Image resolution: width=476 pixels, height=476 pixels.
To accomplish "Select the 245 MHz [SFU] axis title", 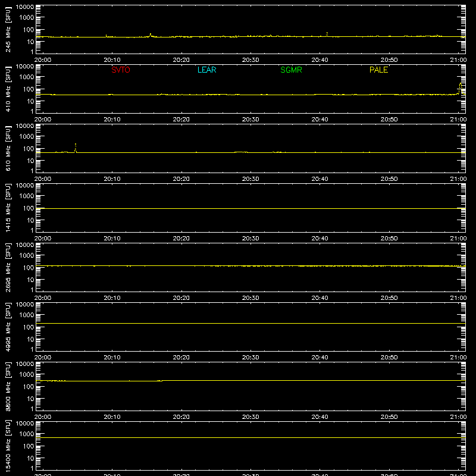I will point(8,29).
